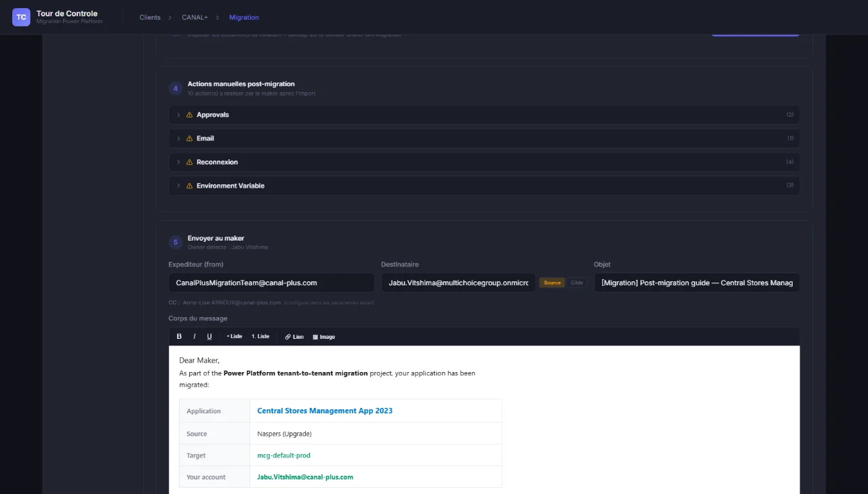
Task: Click the mcg-default-prod target value
Action: [284, 455]
